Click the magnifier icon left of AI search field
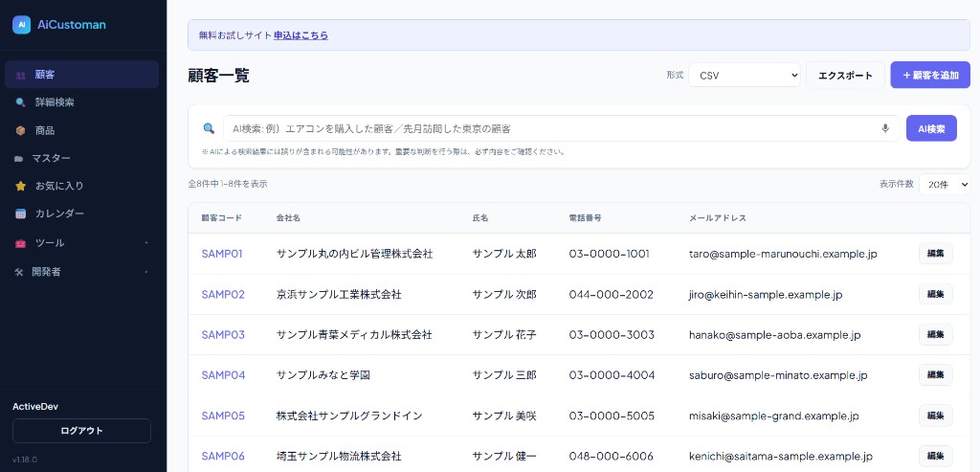Image resolution: width=980 pixels, height=472 pixels. tap(209, 128)
